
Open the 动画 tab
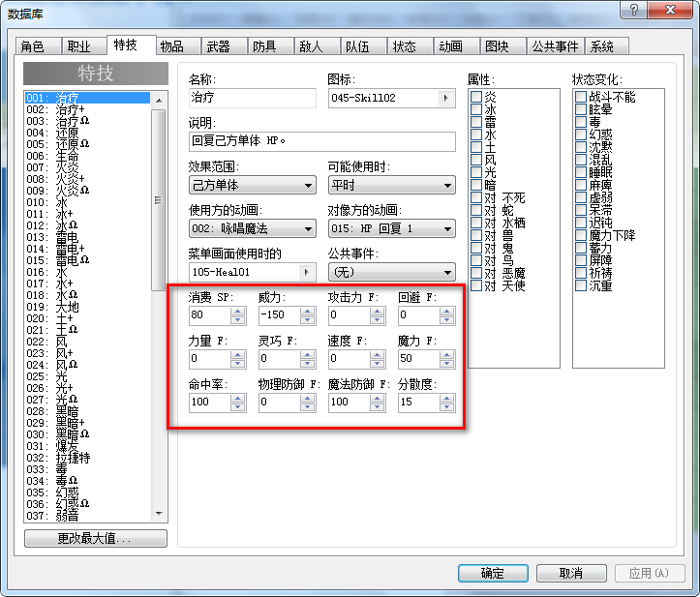pyautogui.click(x=457, y=46)
